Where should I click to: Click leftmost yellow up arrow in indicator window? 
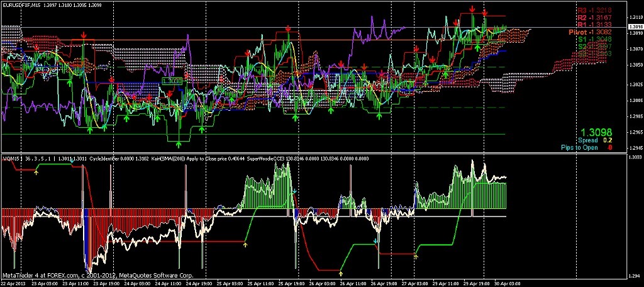[x=36, y=172]
